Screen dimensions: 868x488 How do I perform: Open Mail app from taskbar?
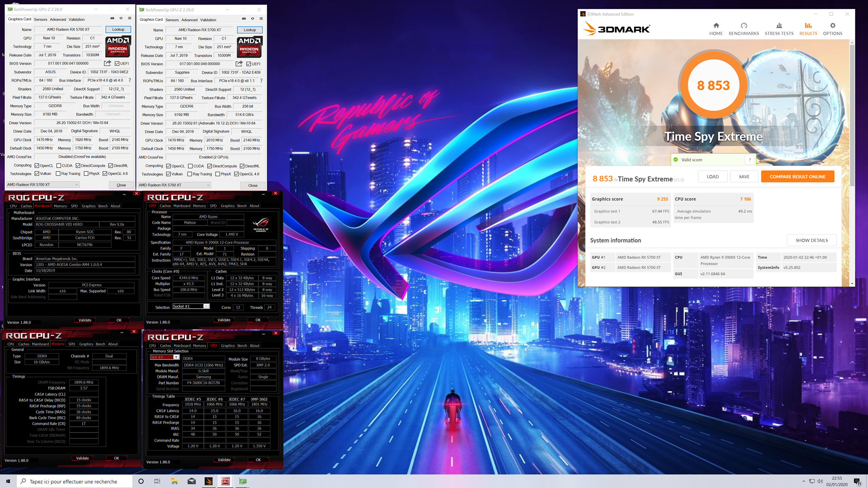pos(192,481)
